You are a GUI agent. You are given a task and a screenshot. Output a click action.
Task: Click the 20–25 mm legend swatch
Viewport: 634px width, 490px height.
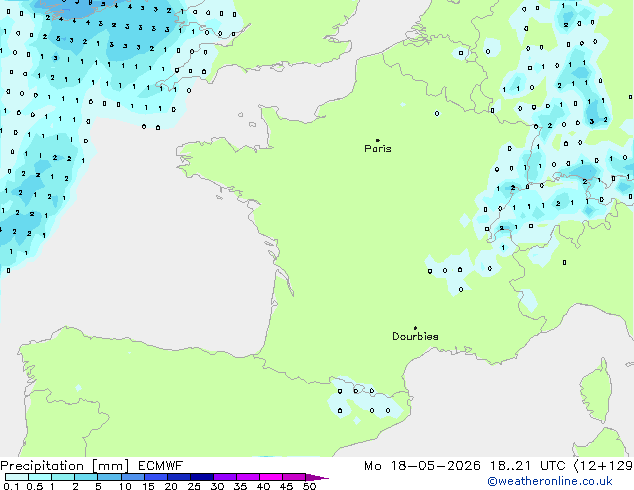pos(178,477)
